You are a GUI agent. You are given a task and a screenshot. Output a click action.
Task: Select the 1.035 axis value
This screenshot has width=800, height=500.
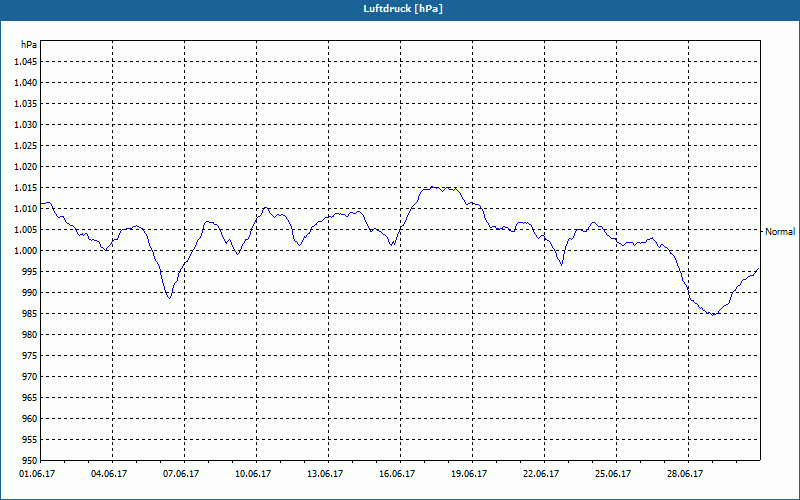pyautogui.click(x=26, y=104)
